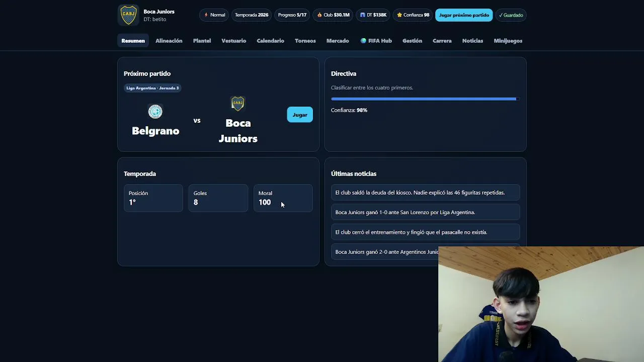Click the checkmark Guardado status chip
This screenshot has height=362, width=644.
(x=511, y=15)
